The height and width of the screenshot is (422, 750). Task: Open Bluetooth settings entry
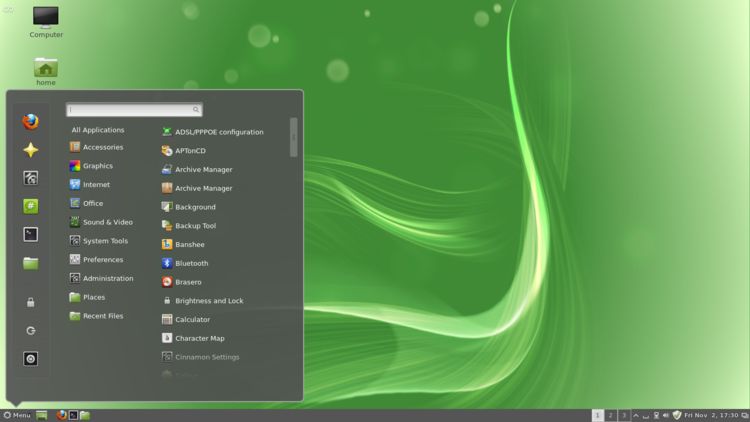coord(185,263)
